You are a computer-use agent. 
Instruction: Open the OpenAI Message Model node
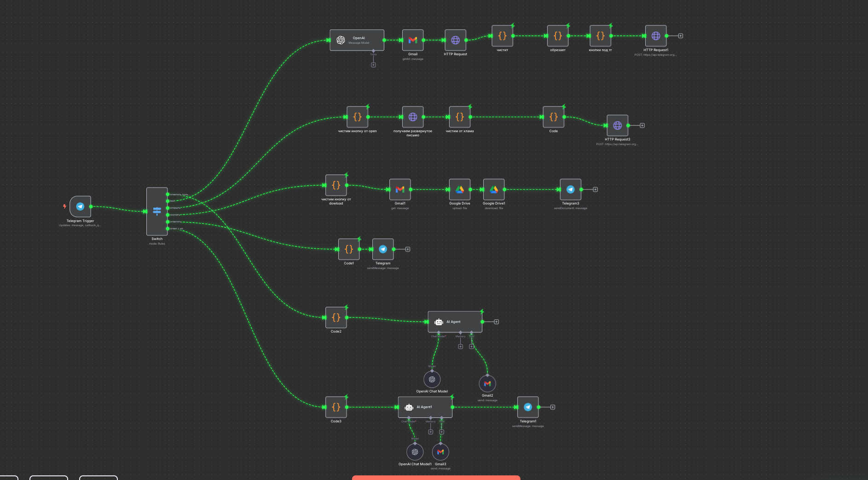click(357, 40)
